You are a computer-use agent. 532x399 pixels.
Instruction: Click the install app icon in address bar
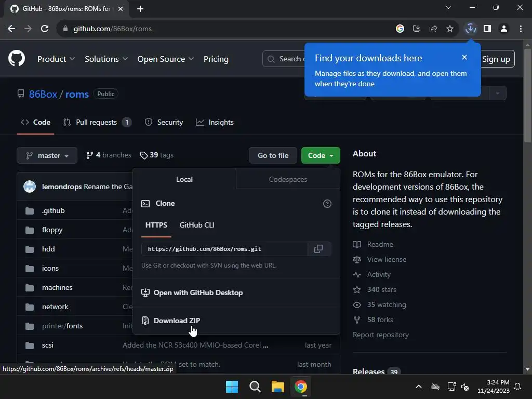(x=417, y=29)
